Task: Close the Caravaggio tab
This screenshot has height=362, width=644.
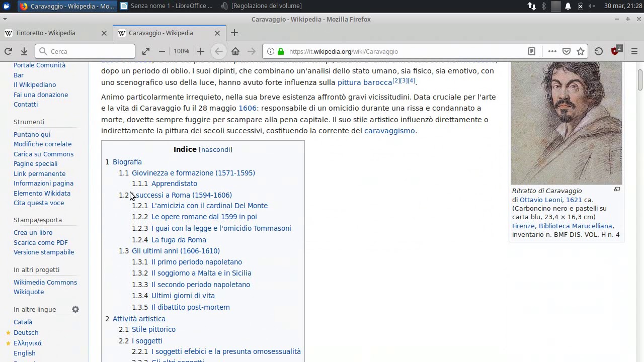Action: (217, 33)
